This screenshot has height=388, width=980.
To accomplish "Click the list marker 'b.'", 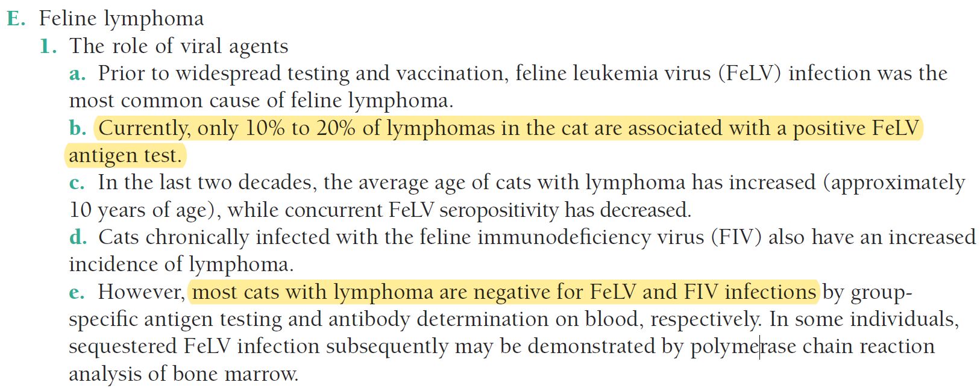I will point(78,128).
